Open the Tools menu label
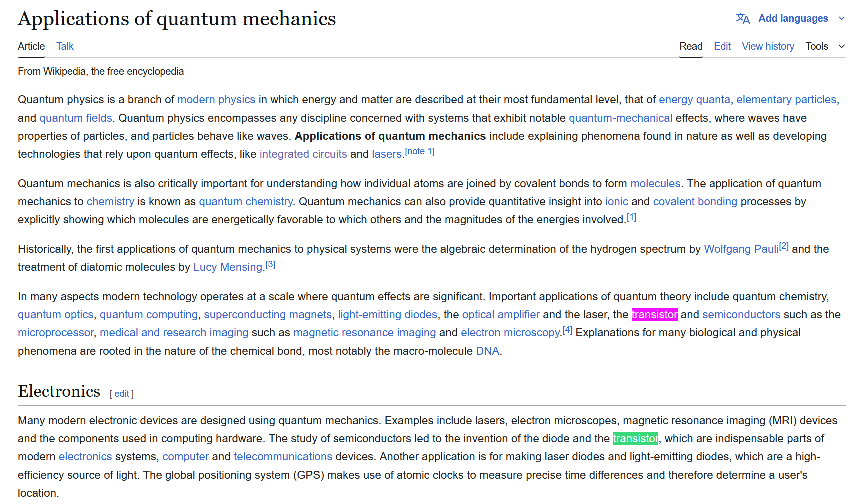 817,46
